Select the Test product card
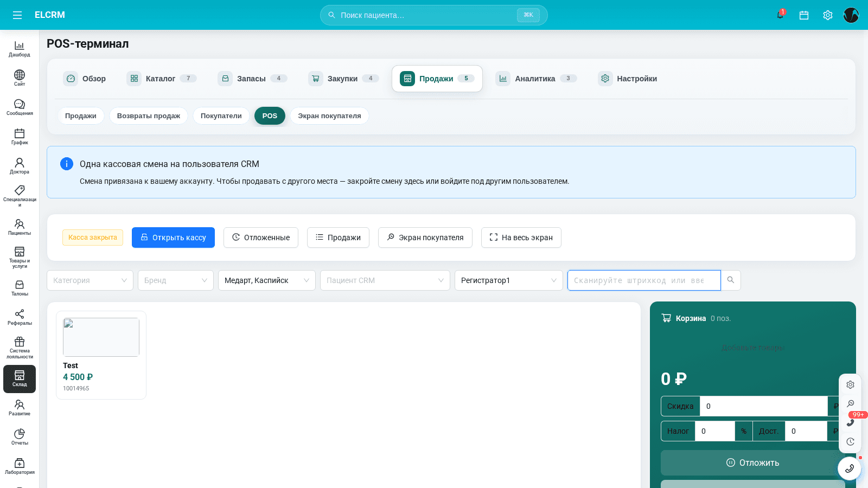Viewport: 868px width, 488px height. click(x=101, y=355)
